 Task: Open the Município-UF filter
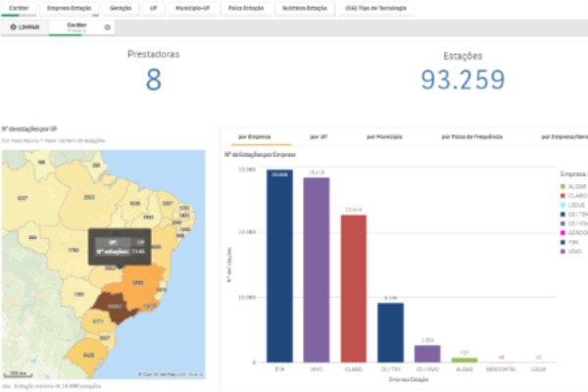(191, 7)
